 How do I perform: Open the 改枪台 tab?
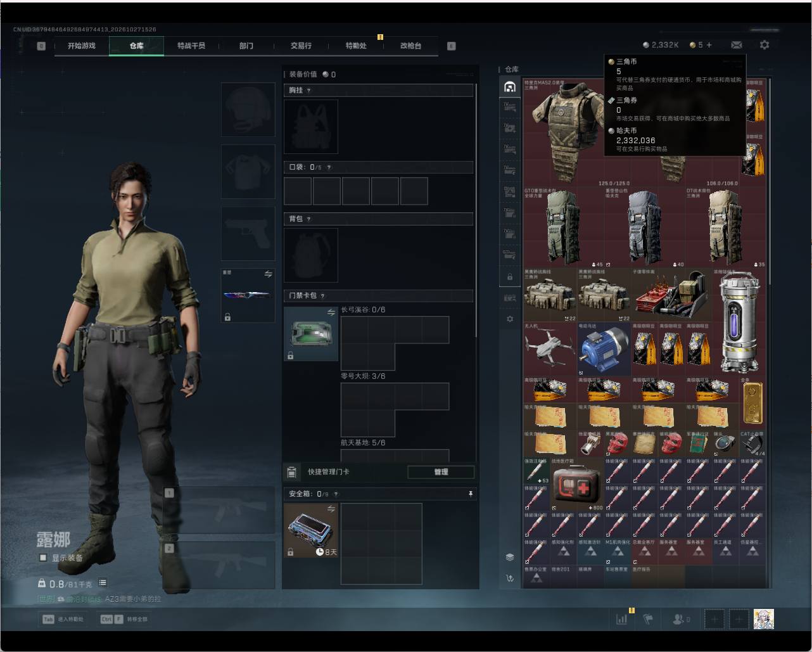410,46
